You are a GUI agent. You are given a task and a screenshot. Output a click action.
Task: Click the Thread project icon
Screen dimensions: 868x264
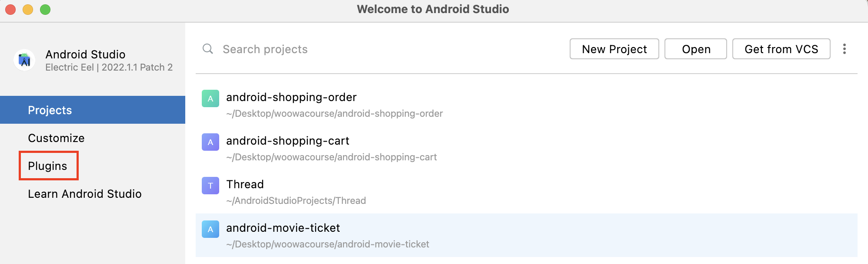click(210, 186)
